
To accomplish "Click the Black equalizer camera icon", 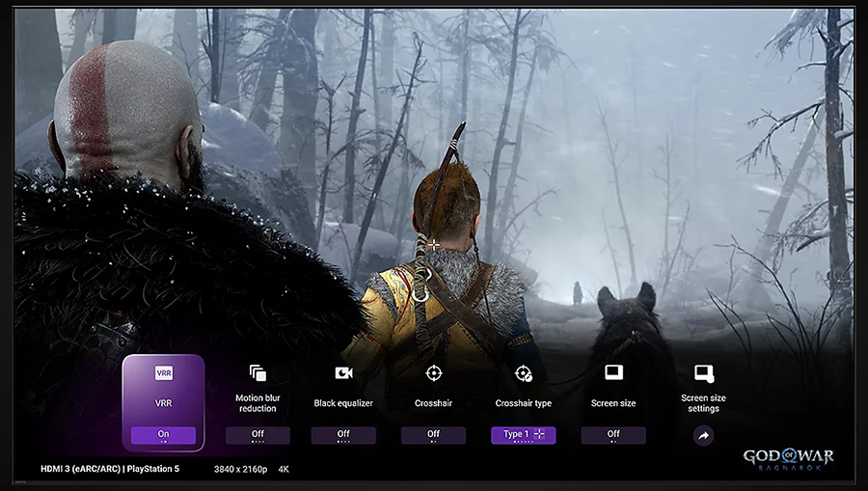I will point(343,372).
